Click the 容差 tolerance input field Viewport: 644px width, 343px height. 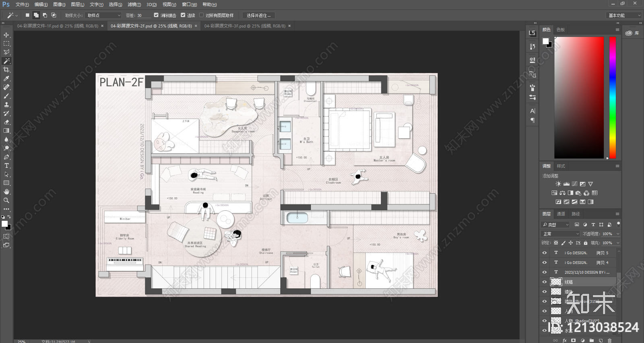click(x=144, y=15)
